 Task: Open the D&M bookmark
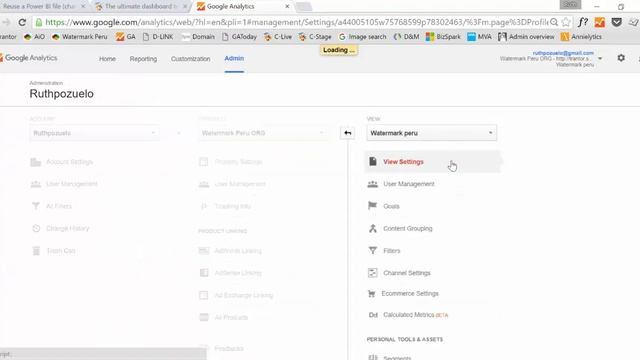coord(407,37)
